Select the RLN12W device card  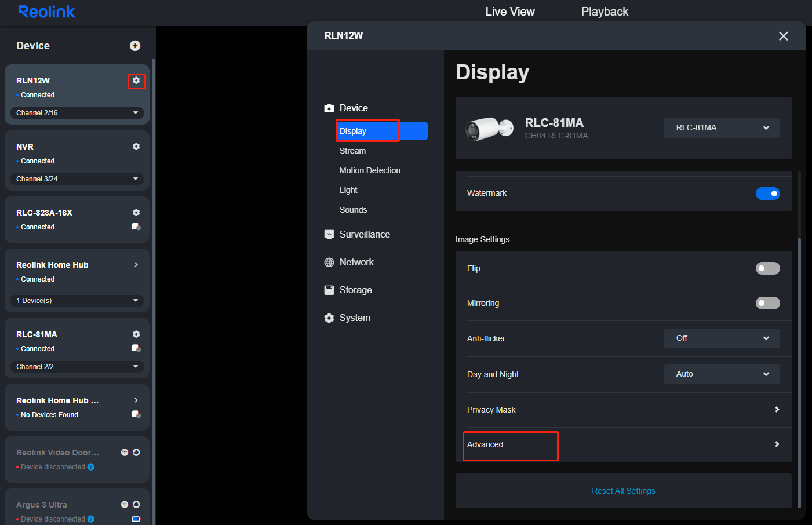pyautogui.click(x=77, y=94)
